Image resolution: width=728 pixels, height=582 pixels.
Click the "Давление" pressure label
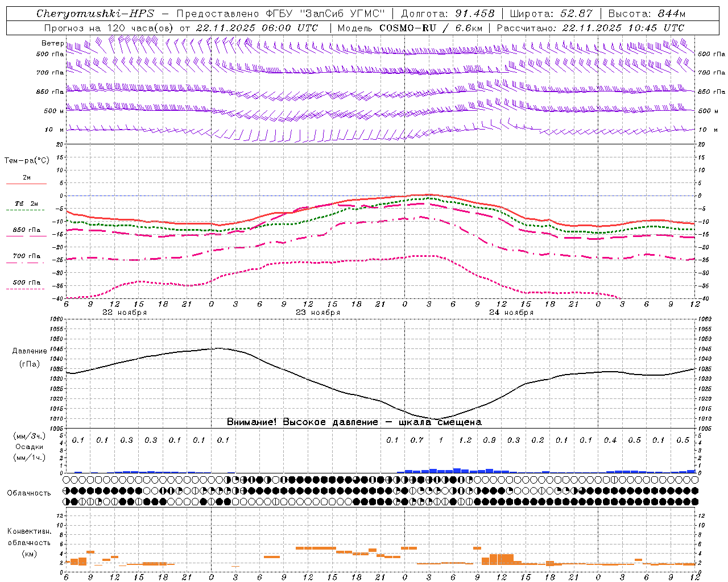(x=30, y=351)
